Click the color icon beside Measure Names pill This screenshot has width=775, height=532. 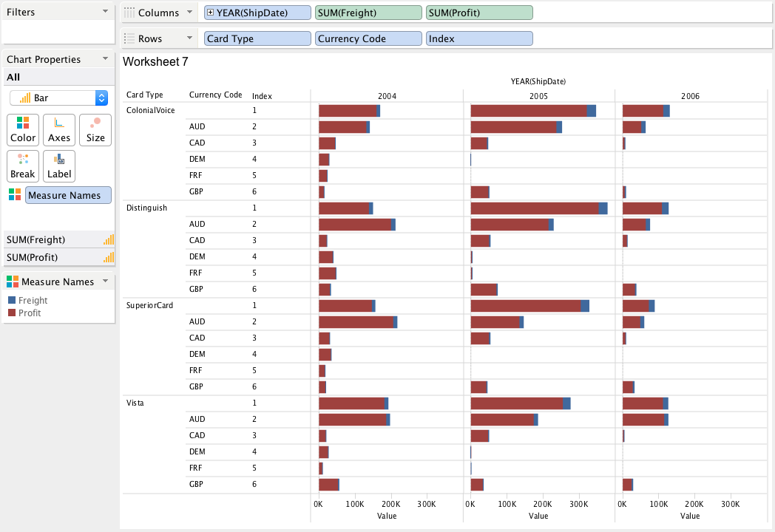point(15,194)
